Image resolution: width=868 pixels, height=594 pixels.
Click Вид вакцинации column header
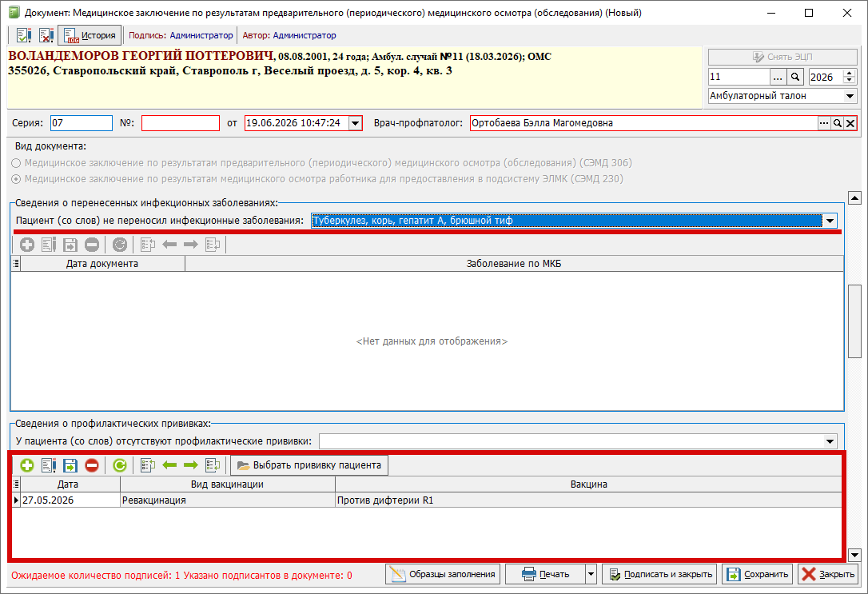(x=228, y=484)
